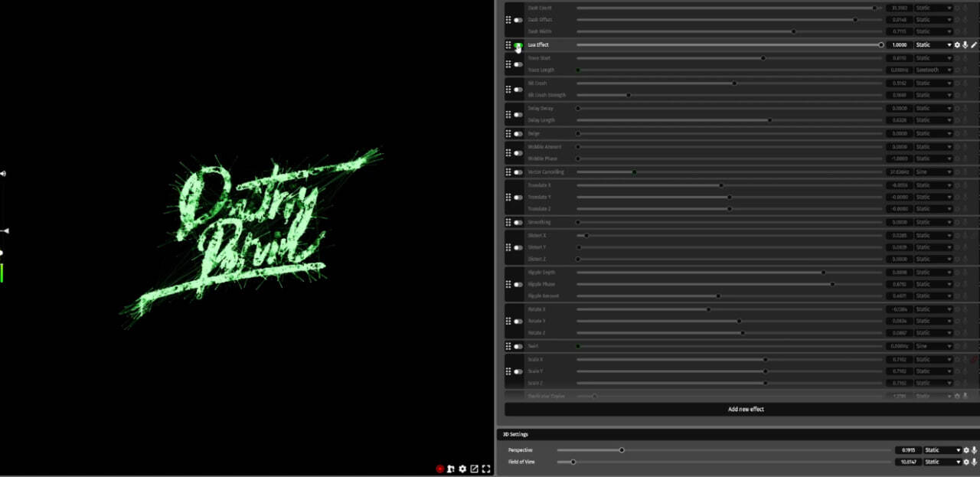Click the Delay Length slider handle
The width and height of the screenshot is (980, 477).
769,120
